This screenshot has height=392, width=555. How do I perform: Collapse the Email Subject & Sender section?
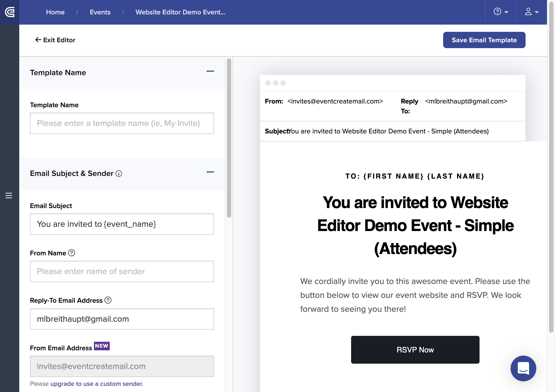[x=210, y=172]
